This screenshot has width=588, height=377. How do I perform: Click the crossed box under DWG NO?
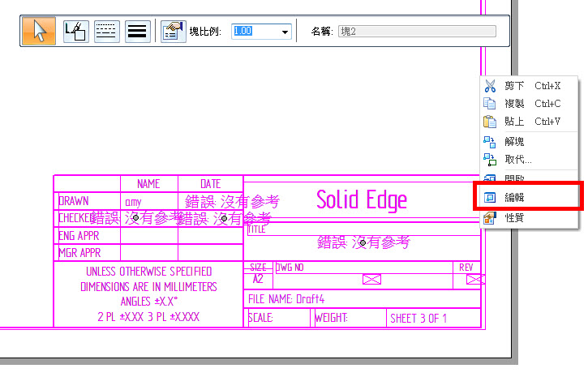tap(371, 279)
